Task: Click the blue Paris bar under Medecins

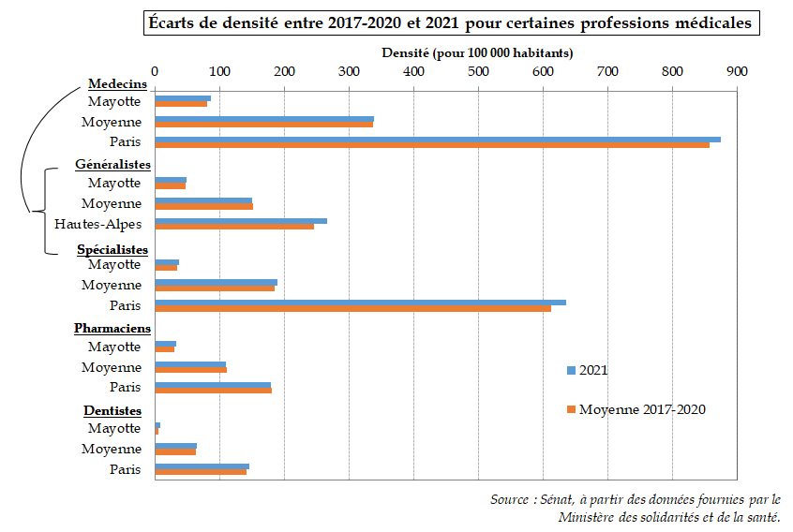Action: tap(437, 140)
